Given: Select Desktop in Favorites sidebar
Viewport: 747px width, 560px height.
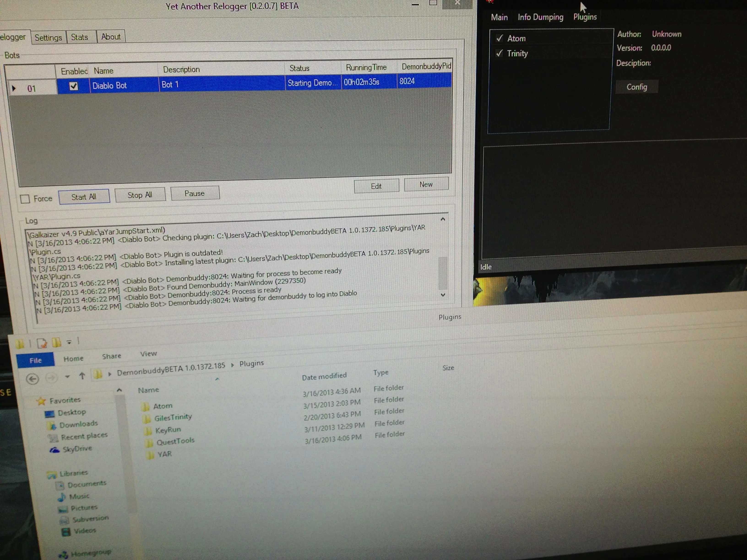Looking at the screenshot, I should pyautogui.click(x=72, y=412).
